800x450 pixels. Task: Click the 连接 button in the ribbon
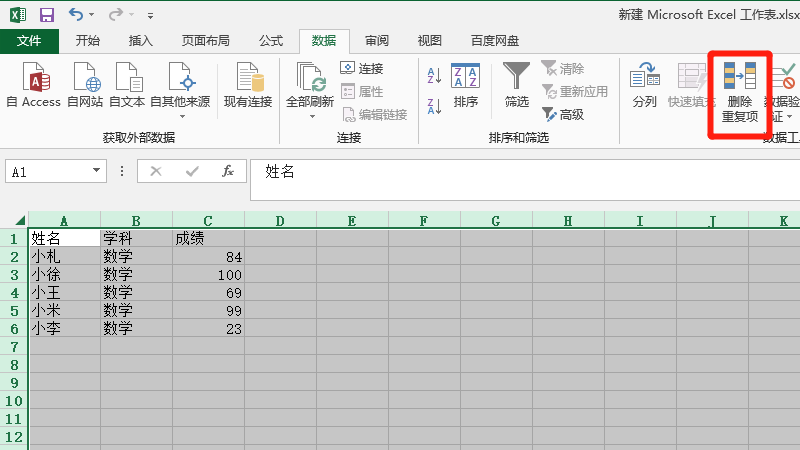pyautogui.click(x=362, y=68)
